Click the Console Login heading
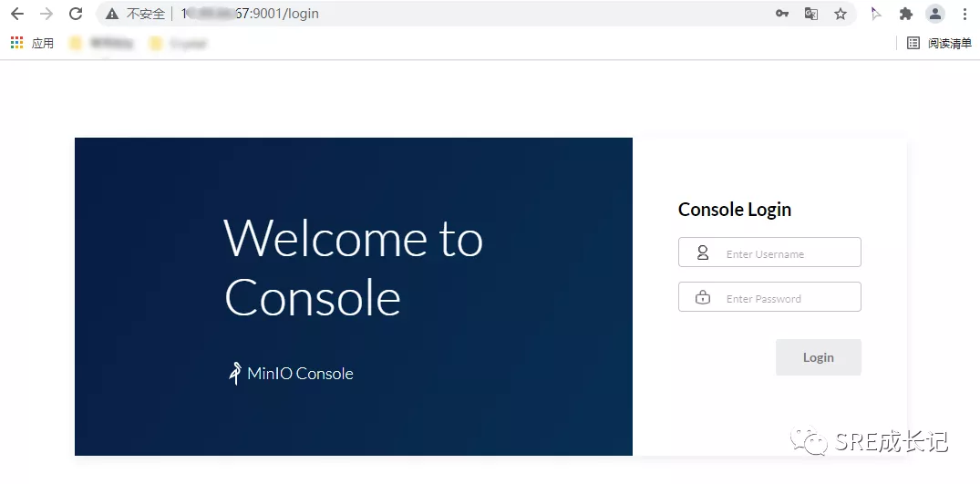This screenshot has height=484, width=980. tap(735, 210)
